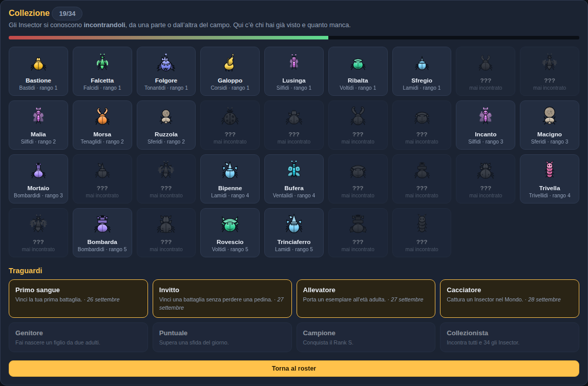Select the orange Morsa stag beetle icon
This screenshot has height=386, width=588.
pos(102,116)
